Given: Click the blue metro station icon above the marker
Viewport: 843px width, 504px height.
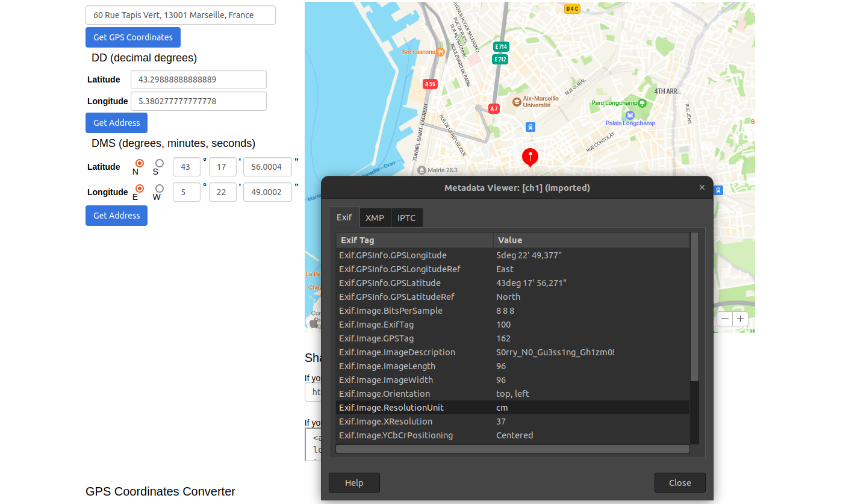Looking at the screenshot, I should [530, 127].
